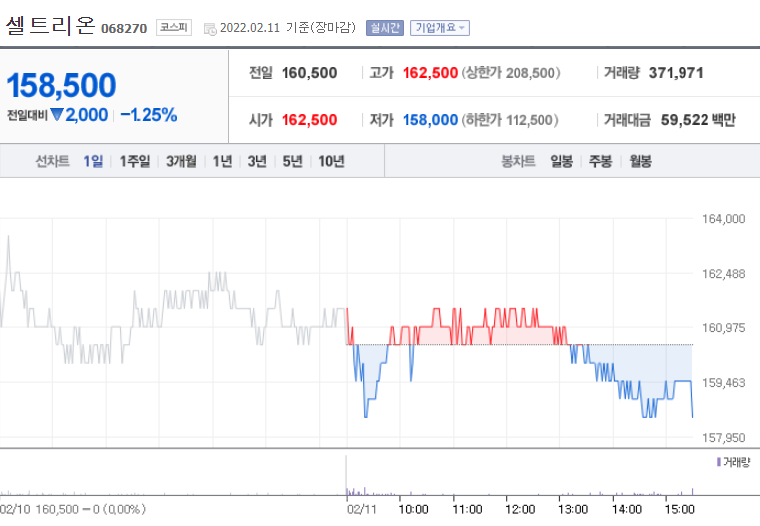Toggle the 실시간 real-time button
This screenshot has width=760, height=526.
(x=385, y=28)
